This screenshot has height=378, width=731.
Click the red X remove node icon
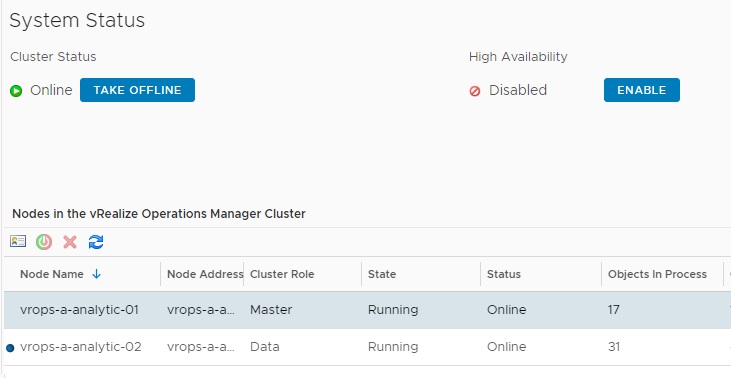click(70, 242)
